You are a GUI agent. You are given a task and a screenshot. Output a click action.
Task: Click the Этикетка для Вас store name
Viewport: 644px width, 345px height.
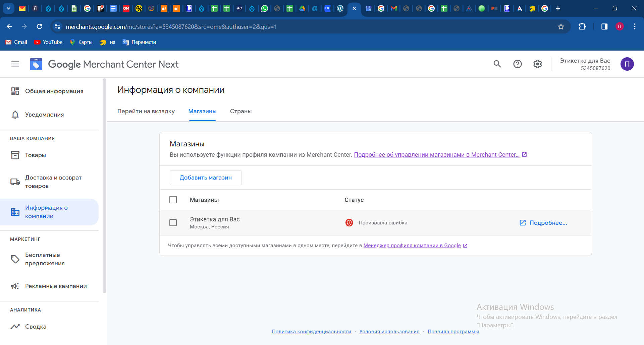pos(215,219)
